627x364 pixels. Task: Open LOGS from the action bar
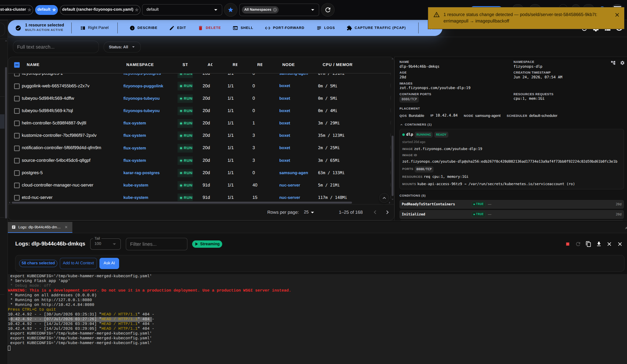point(326,28)
